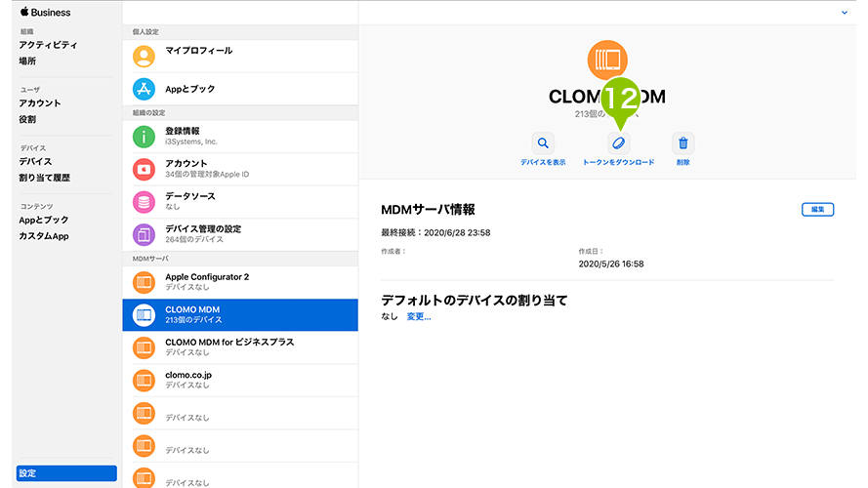Select 役割 in the sidebar
The height and width of the screenshot is (488, 868).
point(27,119)
